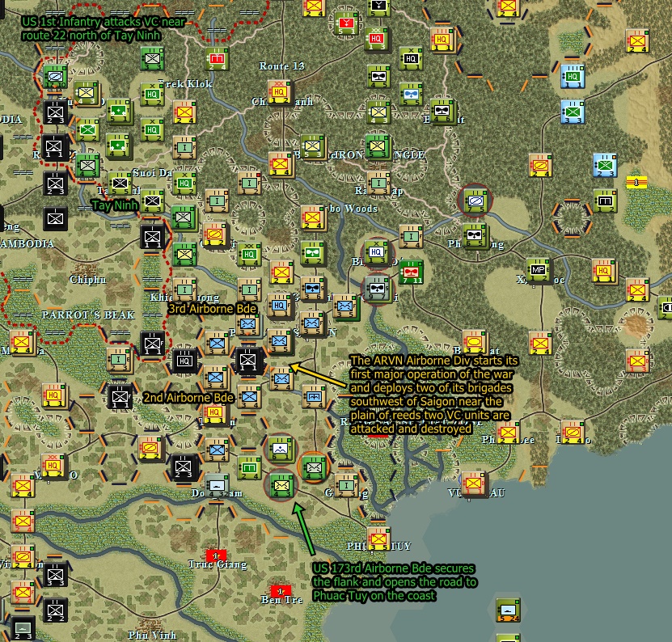Select the green artillery 2-4 counter near Dong Tam
This screenshot has height=642, width=672.
(x=248, y=467)
